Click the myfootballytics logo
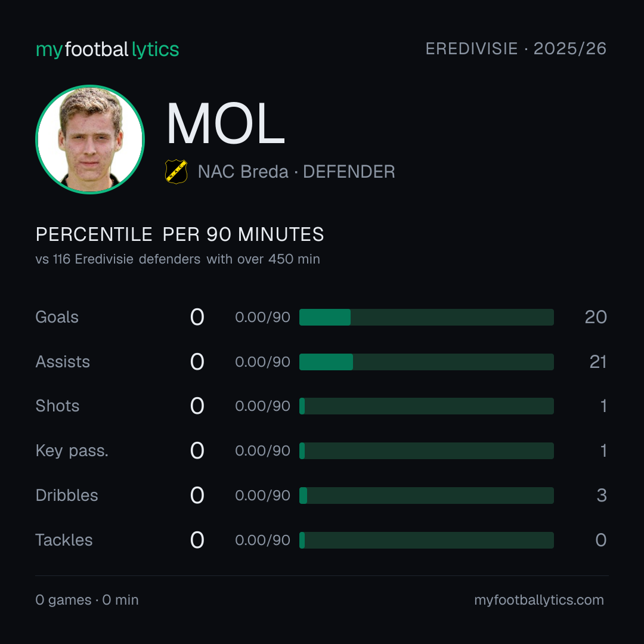This screenshot has width=644, height=644. click(107, 49)
